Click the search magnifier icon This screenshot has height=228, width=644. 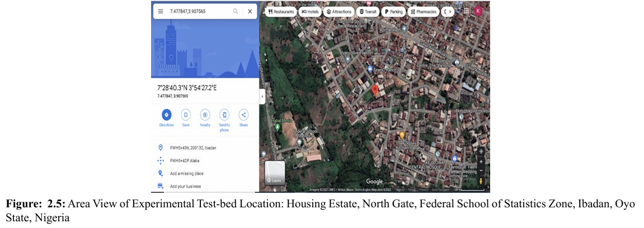pyautogui.click(x=236, y=11)
